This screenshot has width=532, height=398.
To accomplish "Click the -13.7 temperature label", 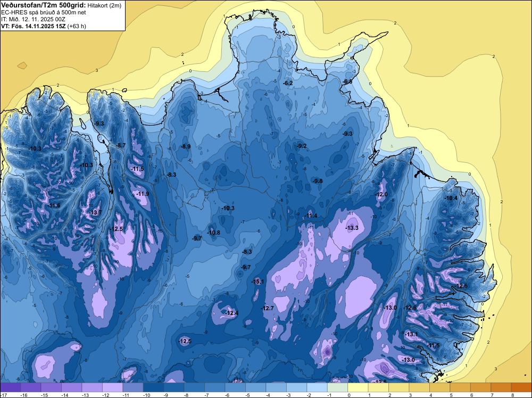I will pos(95,212).
